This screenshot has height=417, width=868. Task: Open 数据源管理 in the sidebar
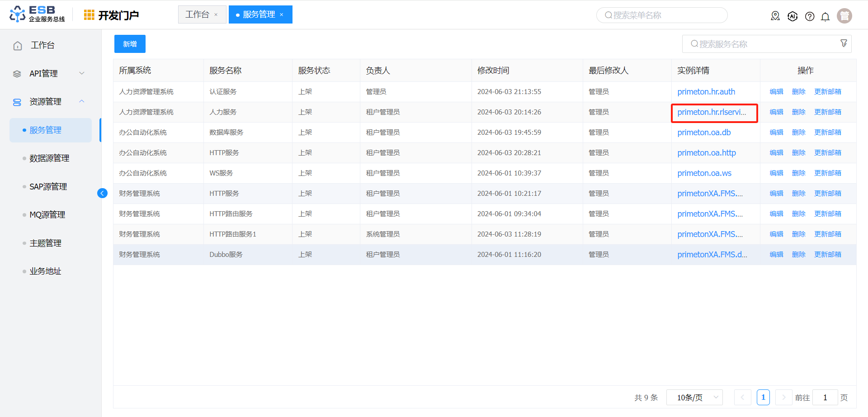(49, 158)
